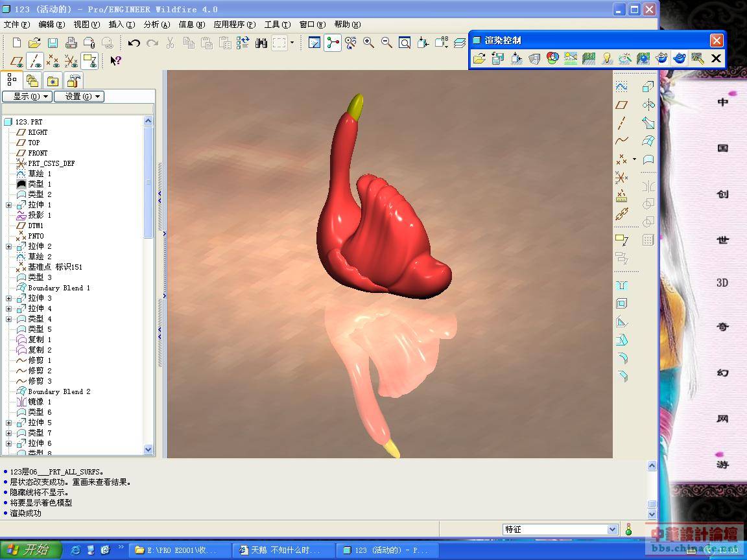The width and height of the screenshot is (747, 560).
Task: Open the light bulb Lights editor
Action: click(607, 58)
